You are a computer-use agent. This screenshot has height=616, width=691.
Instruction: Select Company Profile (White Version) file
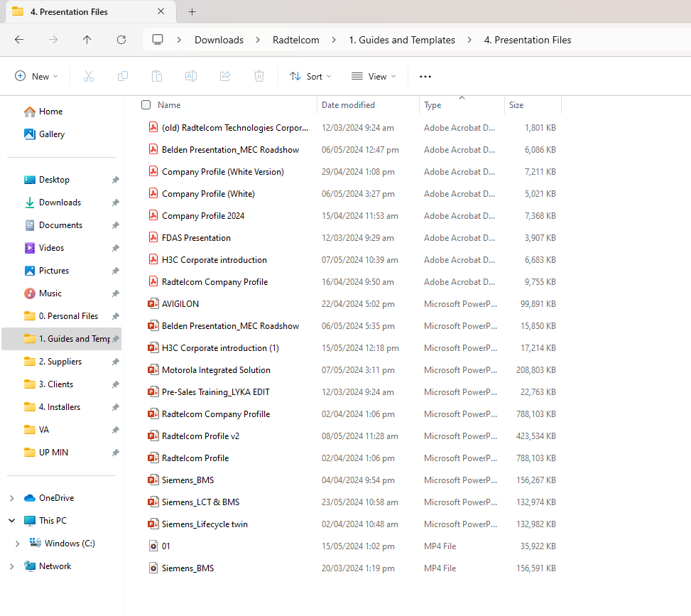[222, 171]
